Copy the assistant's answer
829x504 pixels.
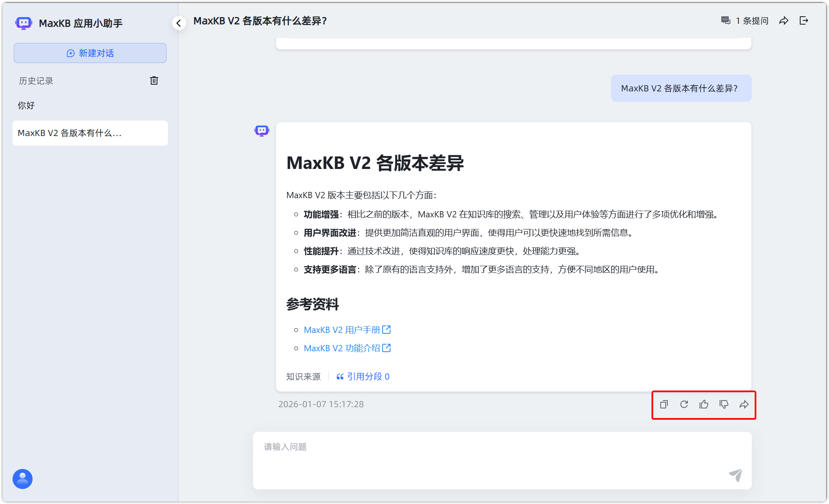point(664,404)
